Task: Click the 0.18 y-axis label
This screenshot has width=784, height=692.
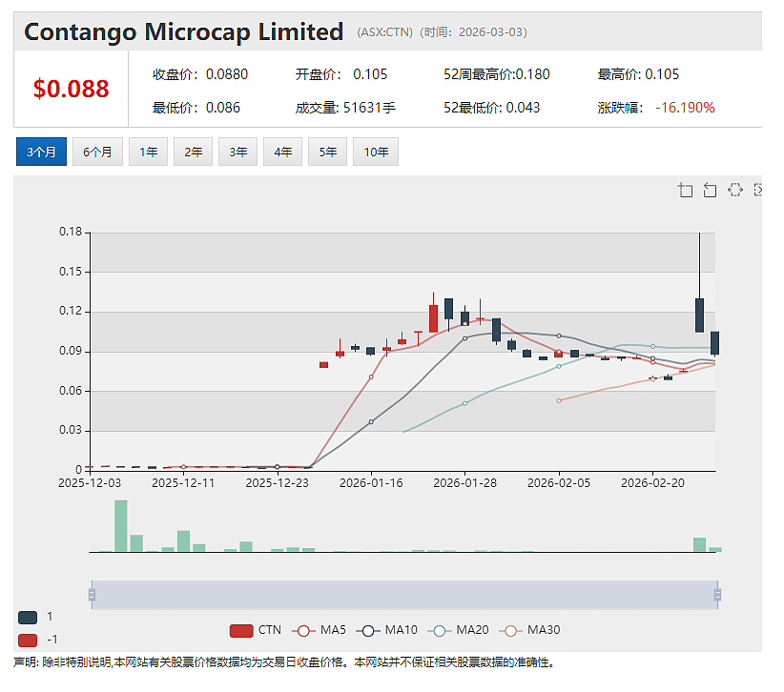Action: click(x=71, y=232)
